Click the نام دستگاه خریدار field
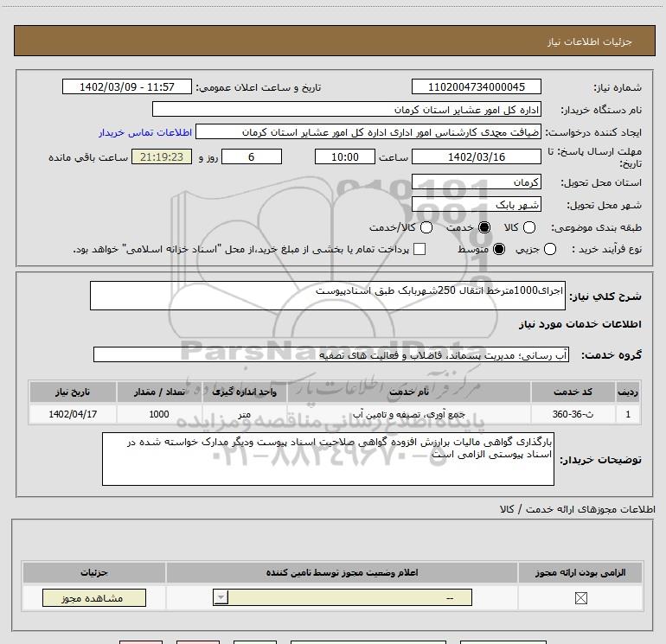 click(347, 109)
